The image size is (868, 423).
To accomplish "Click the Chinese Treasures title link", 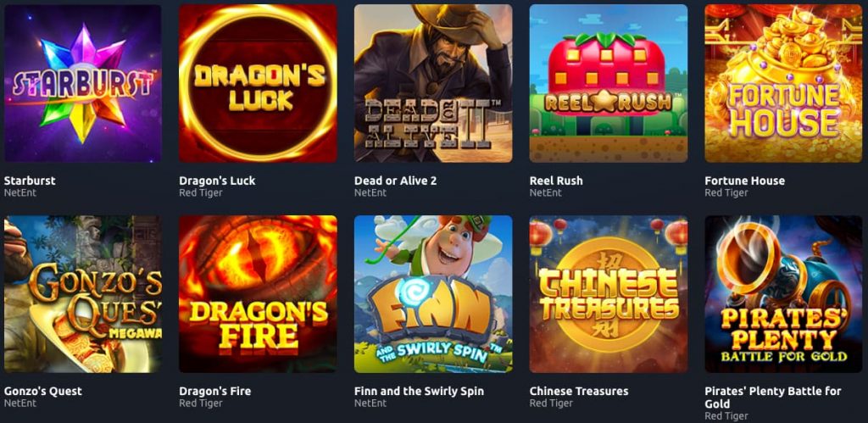I will pos(579,391).
